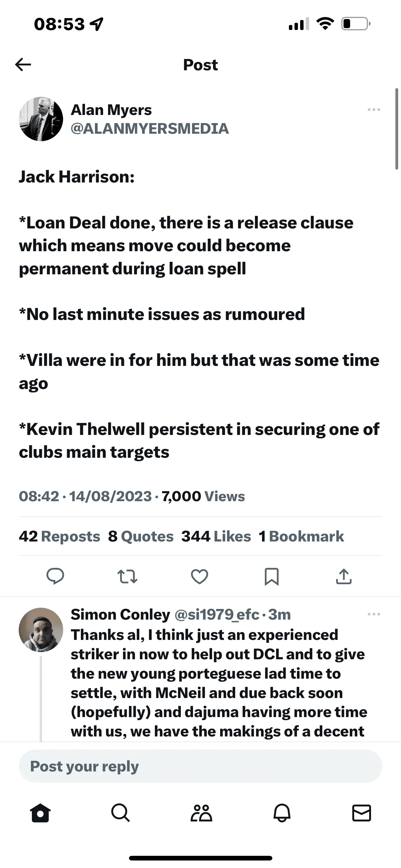
Task: Open Simon Conley's profile avatar
Action: pyautogui.click(x=41, y=629)
